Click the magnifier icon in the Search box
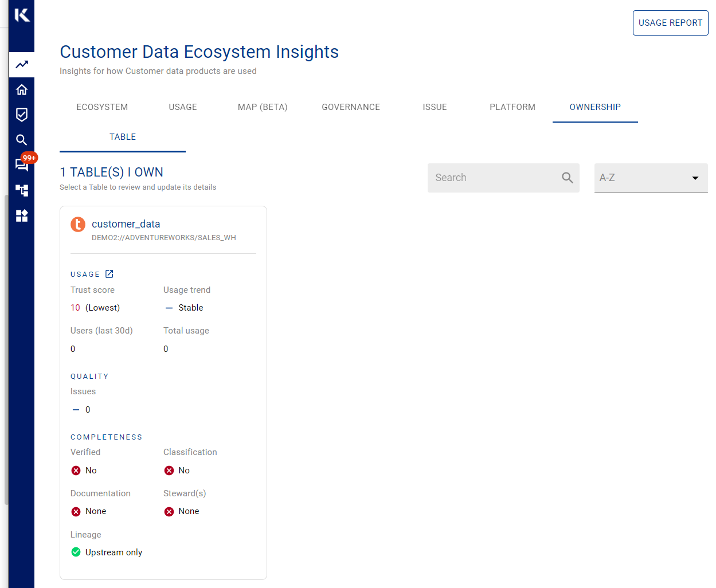This screenshot has height=588, width=716. (568, 178)
